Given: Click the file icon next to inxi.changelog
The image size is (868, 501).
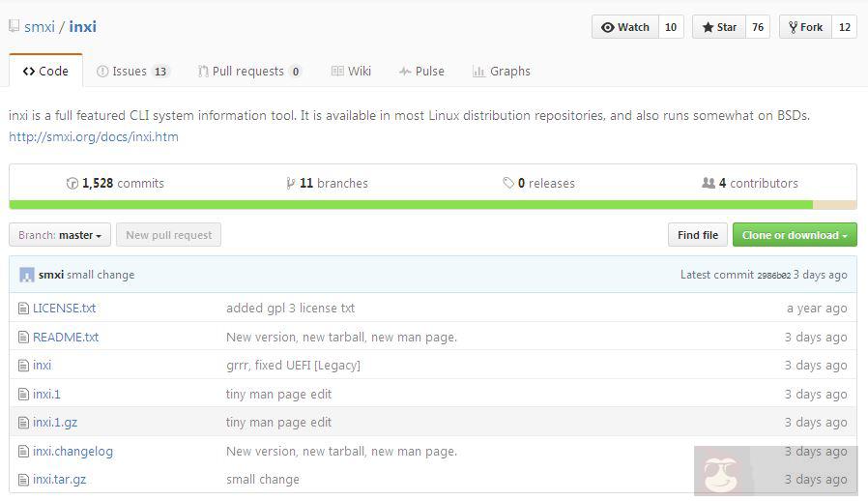Looking at the screenshot, I should [x=23, y=451].
